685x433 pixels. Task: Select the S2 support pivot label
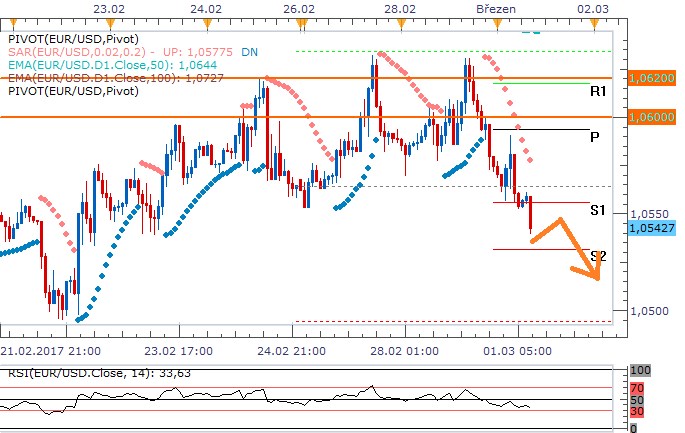point(598,256)
